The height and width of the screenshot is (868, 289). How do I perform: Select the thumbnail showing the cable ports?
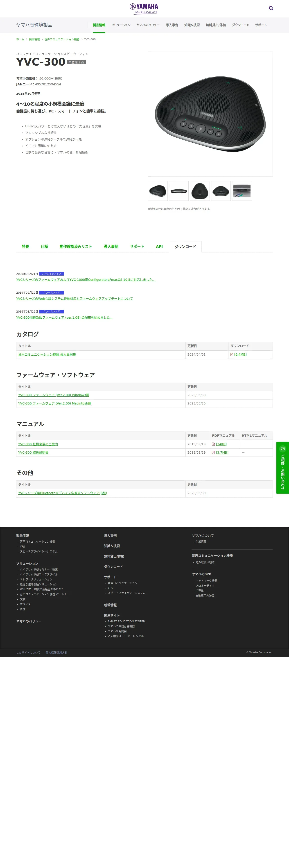242,191
